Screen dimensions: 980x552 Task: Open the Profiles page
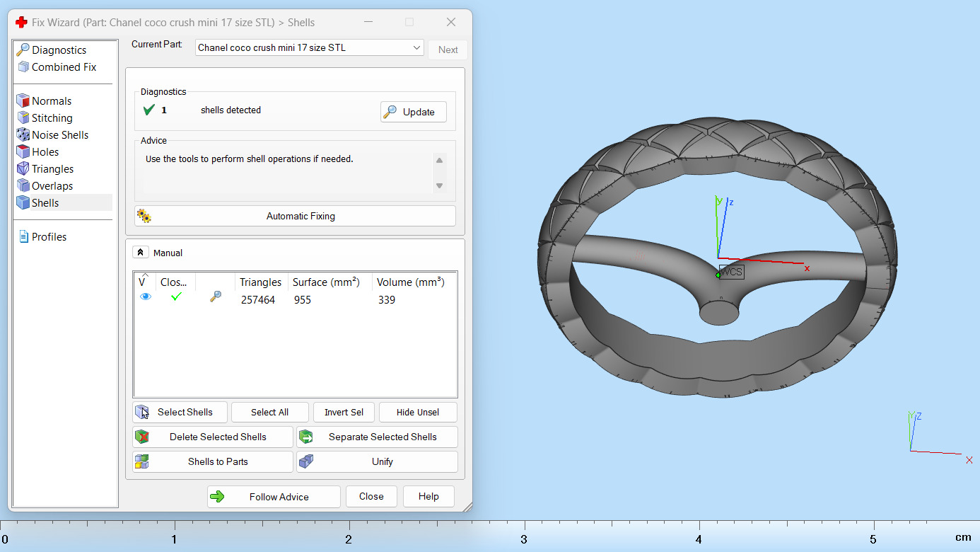point(49,237)
